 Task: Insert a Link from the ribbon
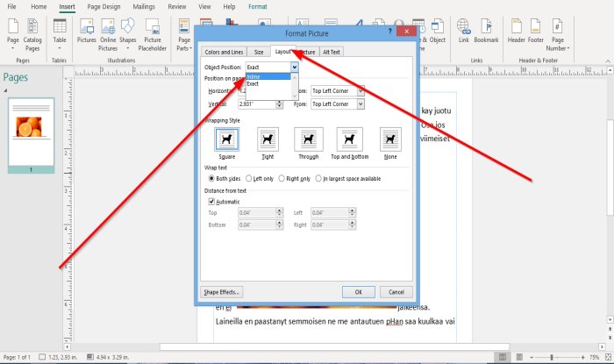[x=464, y=31]
